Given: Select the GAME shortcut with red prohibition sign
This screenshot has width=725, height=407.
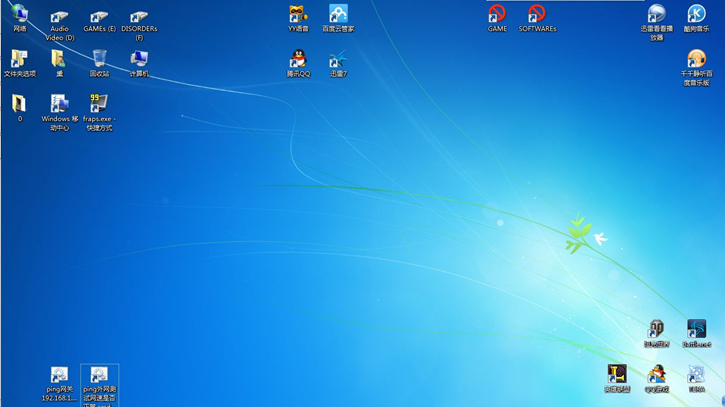Looking at the screenshot, I should (x=497, y=14).
